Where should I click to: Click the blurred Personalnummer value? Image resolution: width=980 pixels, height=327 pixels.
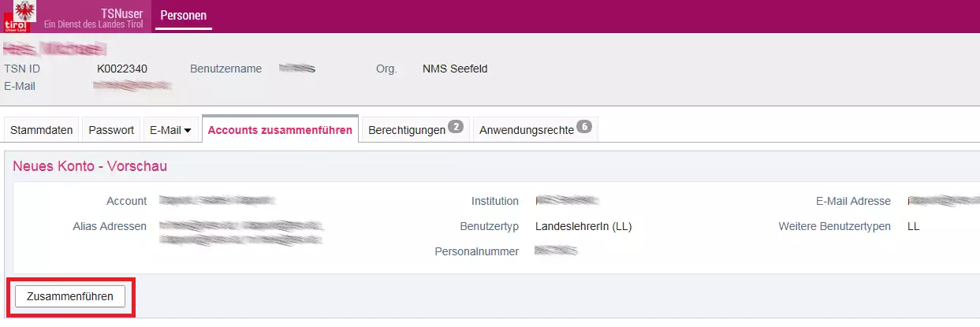(x=556, y=251)
